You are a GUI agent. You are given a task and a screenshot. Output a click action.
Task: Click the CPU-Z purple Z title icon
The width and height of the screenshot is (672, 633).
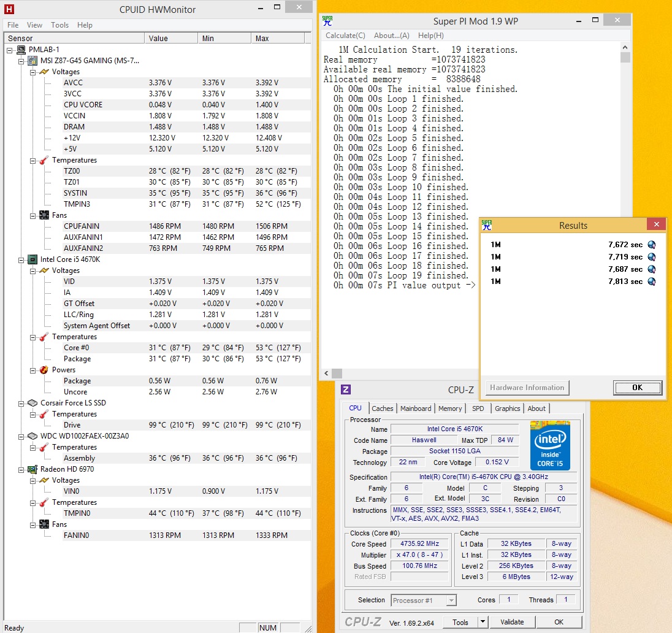[x=345, y=389]
